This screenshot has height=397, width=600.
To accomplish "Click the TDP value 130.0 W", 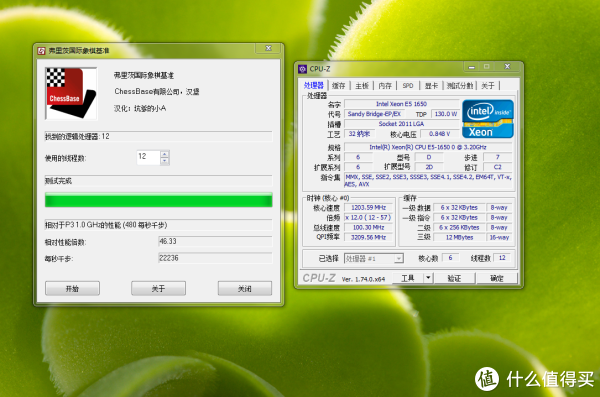I will point(446,114).
